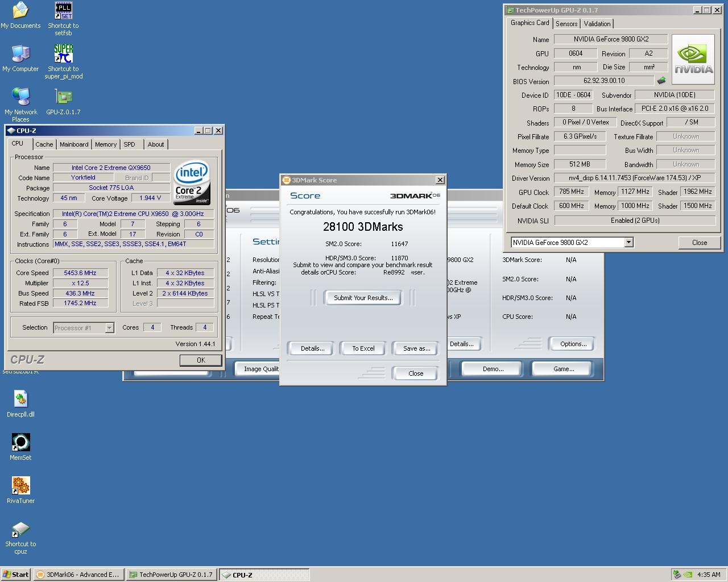Click GPU-Z title bar icon
Image resolution: width=728 pixels, height=582 pixels.
[x=510, y=10]
